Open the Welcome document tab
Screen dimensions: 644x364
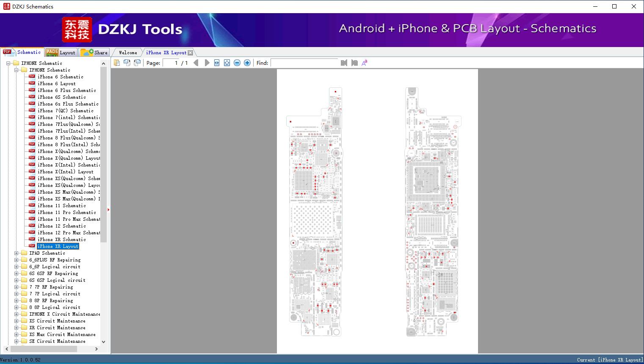pos(128,53)
